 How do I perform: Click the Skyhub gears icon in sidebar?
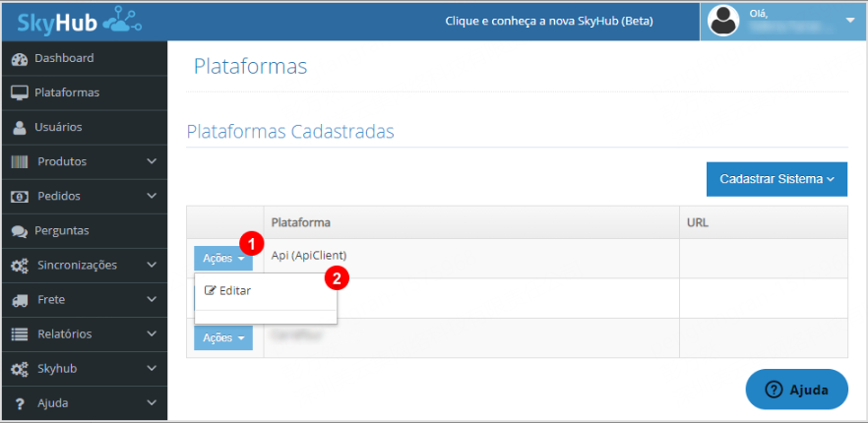coord(20,369)
